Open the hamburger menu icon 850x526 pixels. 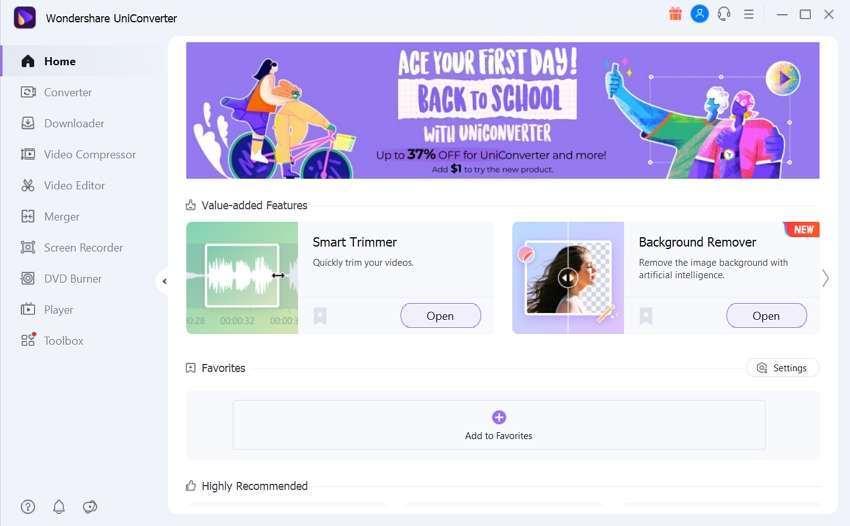point(749,15)
